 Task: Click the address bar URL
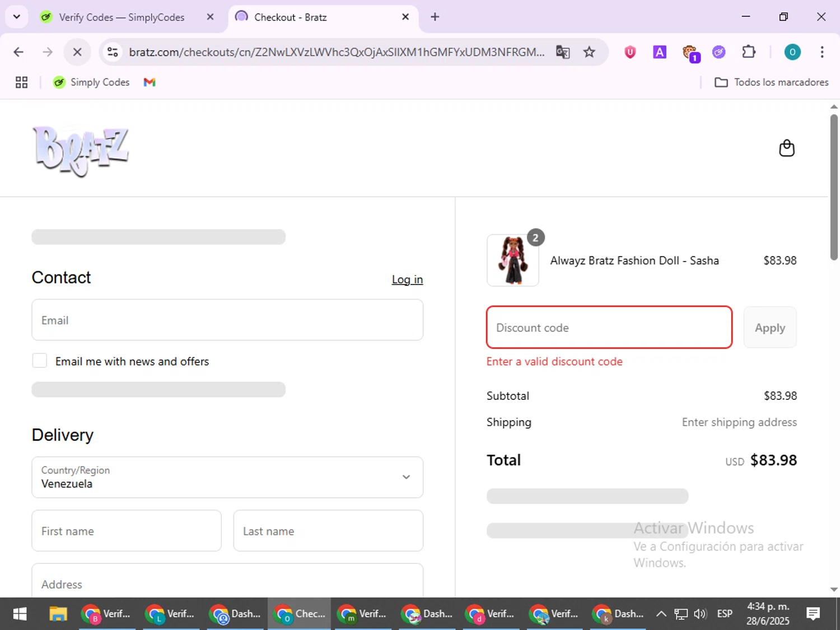337,52
